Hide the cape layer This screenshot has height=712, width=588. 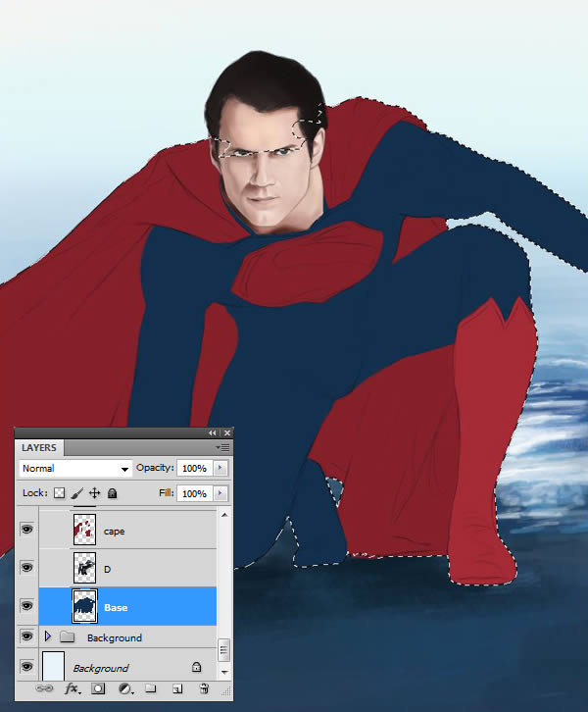[x=27, y=529]
